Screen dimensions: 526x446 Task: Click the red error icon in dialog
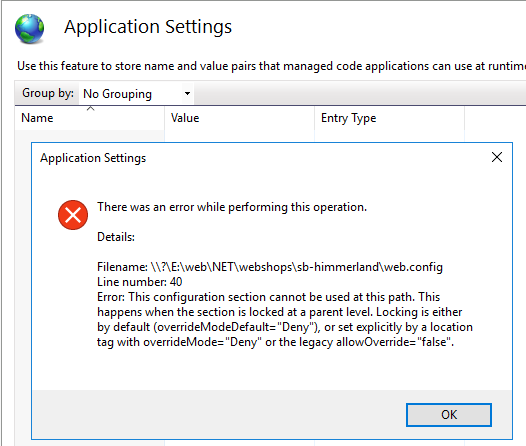point(73,215)
